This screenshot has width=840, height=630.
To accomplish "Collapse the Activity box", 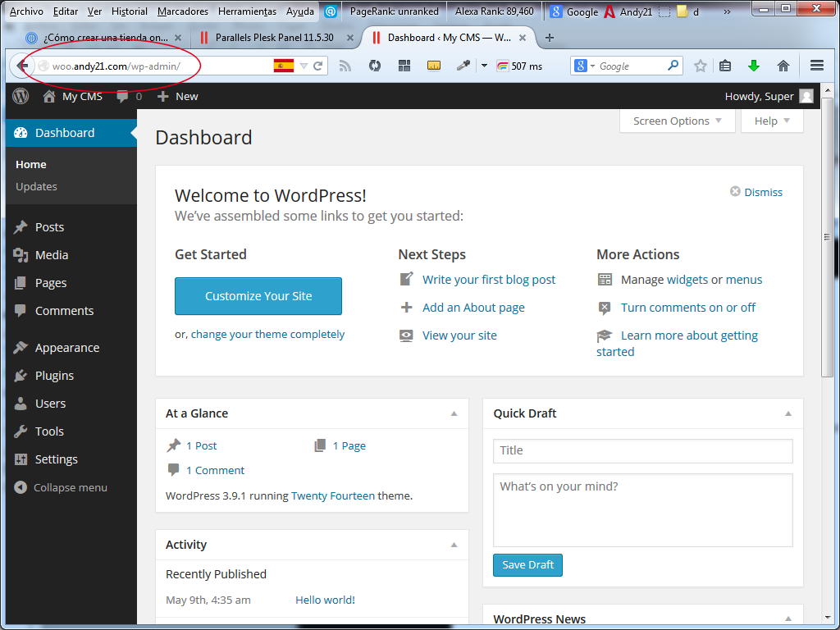I will pos(454,545).
